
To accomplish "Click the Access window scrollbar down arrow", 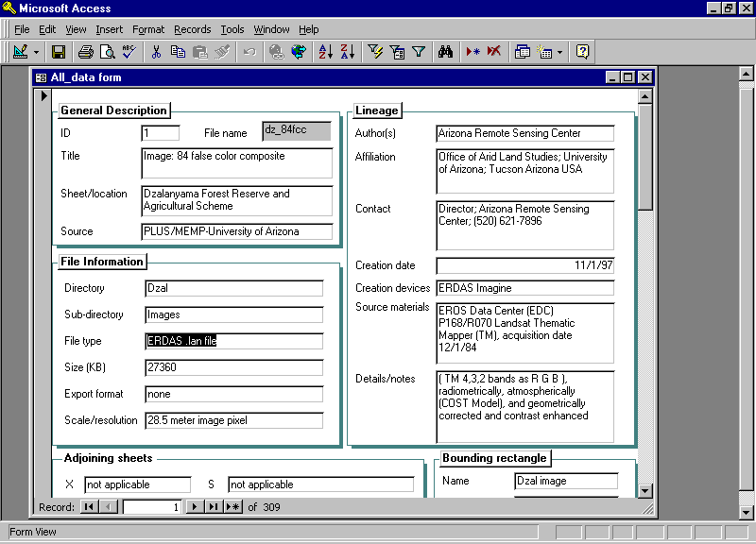I will click(747, 512).
